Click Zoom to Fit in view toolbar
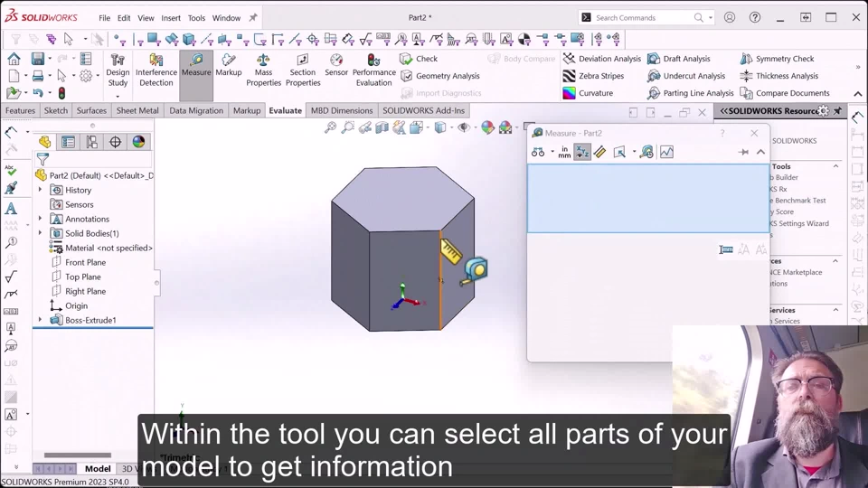Viewport: 868px width, 488px height. pyautogui.click(x=331, y=127)
